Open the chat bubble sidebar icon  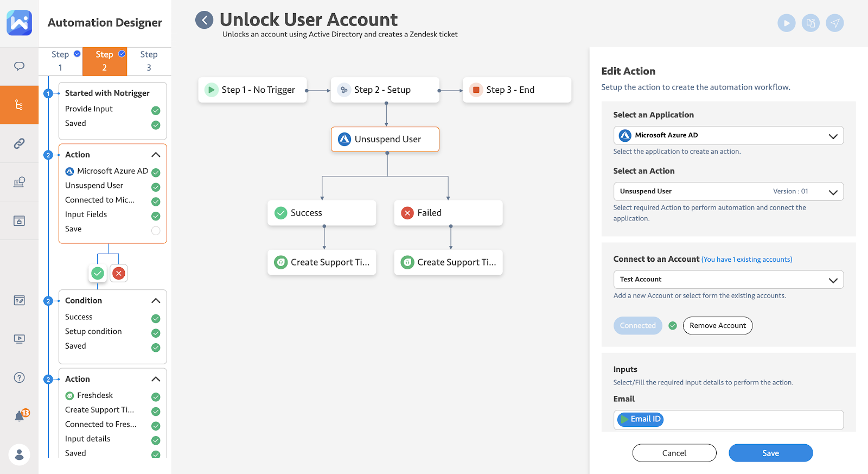click(19, 66)
